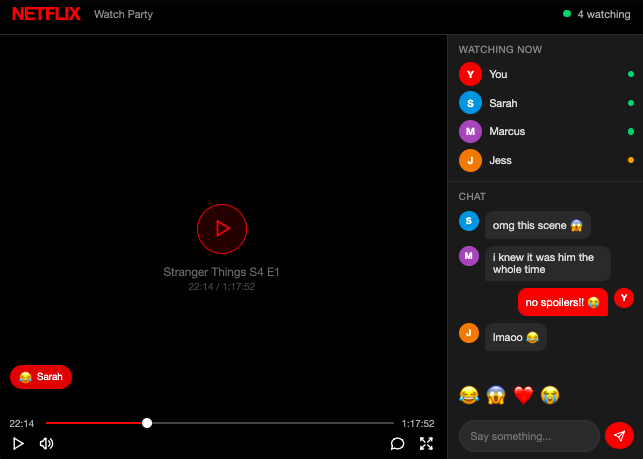This screenshot has height=459, width=643.
Task: Click Marcus's avatar in the chat
Action: (469, 256)
